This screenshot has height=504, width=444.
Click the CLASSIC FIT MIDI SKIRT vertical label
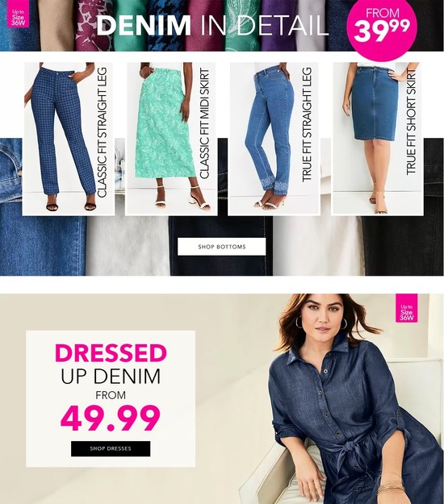(204, 123)
